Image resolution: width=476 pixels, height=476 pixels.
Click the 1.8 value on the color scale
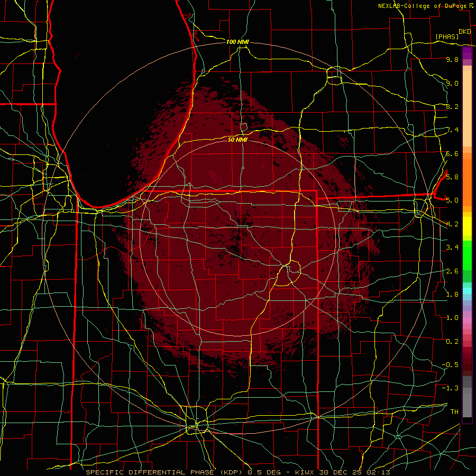[x=452, y=295]
